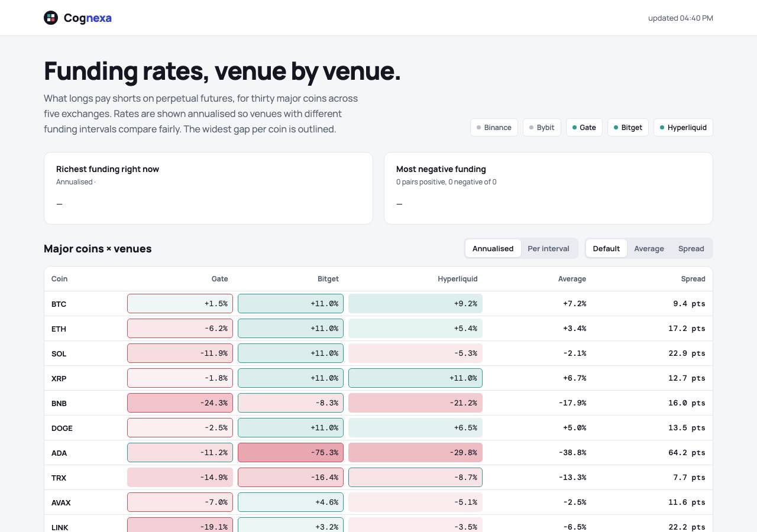Click the Coin column header
This screenshot has height=532, width=757.
59,279
